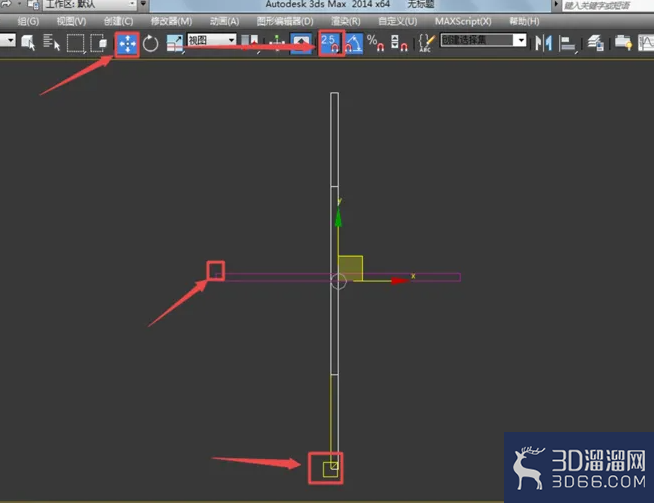Viewport: 654px width, 503px height.
Task: Toggle Angle Snap
Action: 354,43
